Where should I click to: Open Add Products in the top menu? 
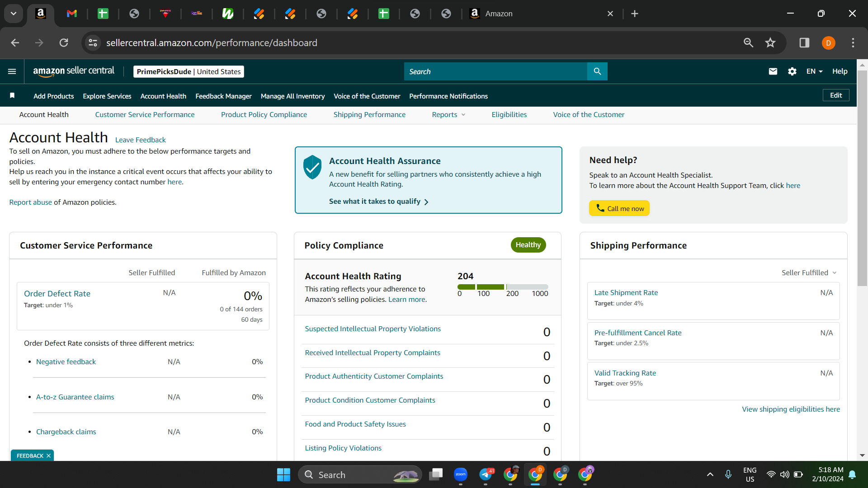53,96
